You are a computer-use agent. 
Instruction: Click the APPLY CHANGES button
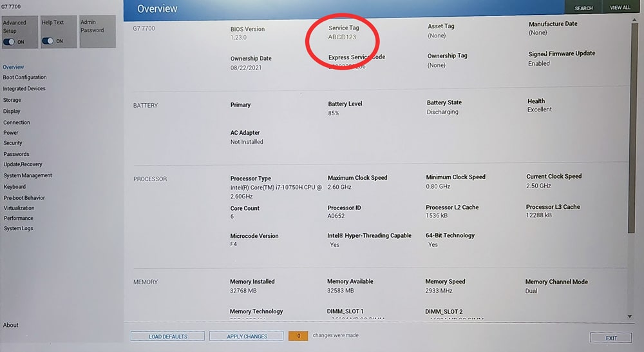coord(247,336)
